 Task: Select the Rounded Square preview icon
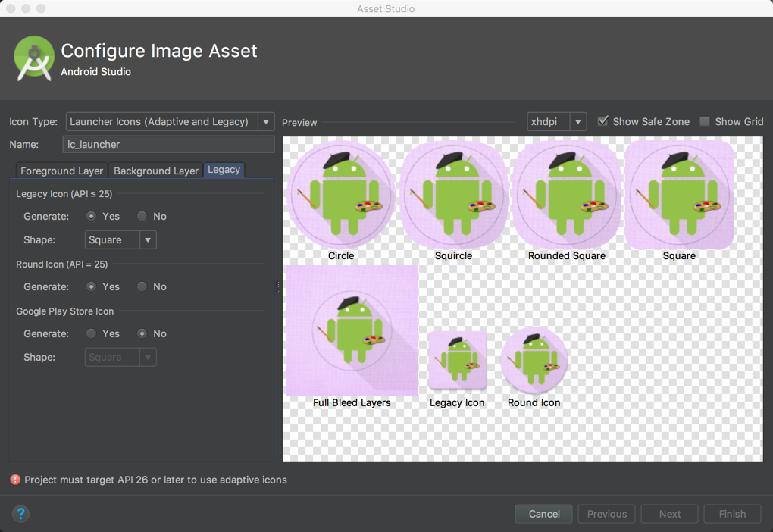pos(566,194)
